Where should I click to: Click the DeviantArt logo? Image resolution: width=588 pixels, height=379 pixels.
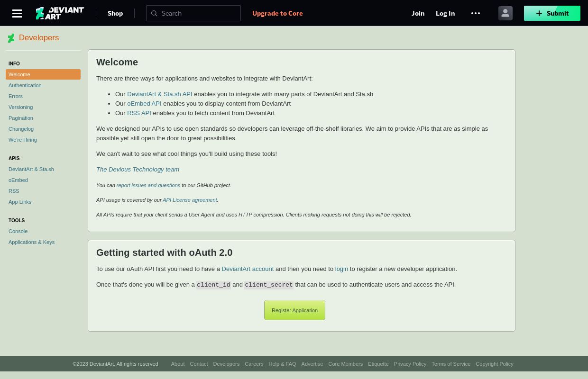[60, 13]
